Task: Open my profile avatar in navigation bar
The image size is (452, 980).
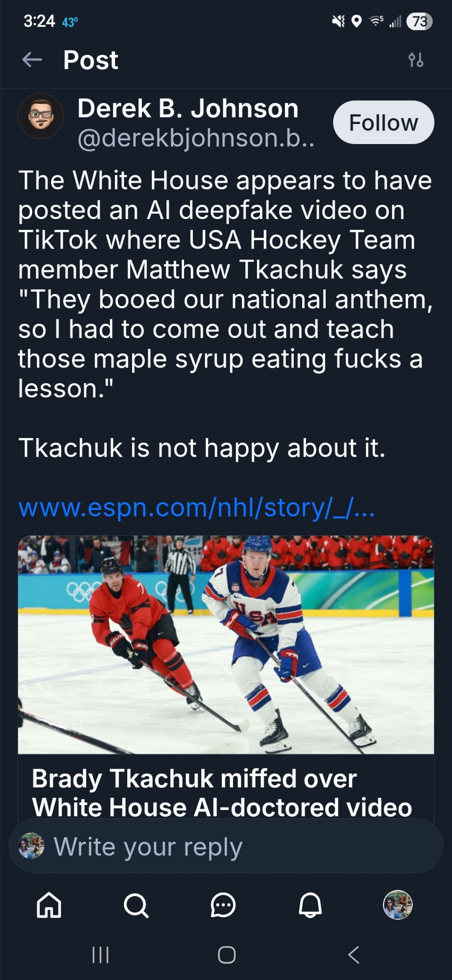Action: point(397,905)
